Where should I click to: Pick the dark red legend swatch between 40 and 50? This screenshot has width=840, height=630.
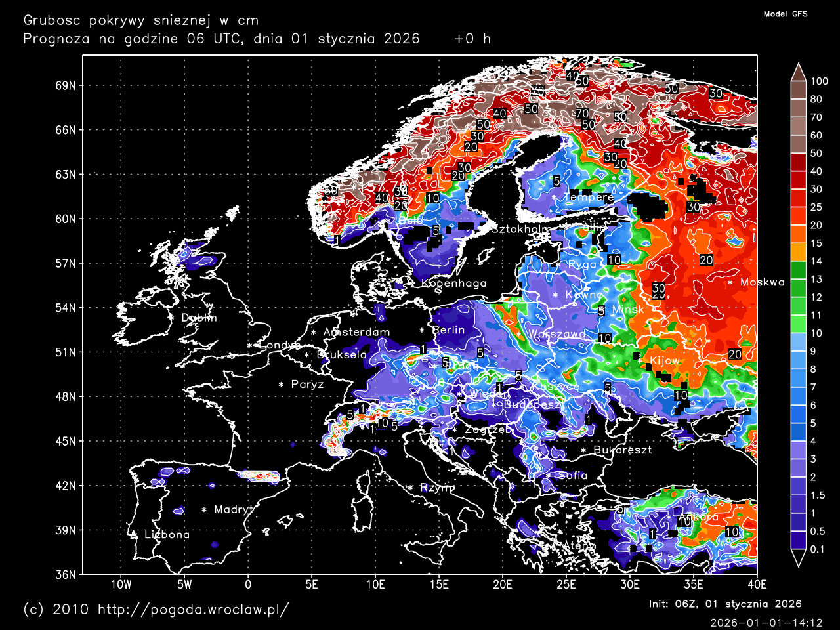[x=798, y=162]
